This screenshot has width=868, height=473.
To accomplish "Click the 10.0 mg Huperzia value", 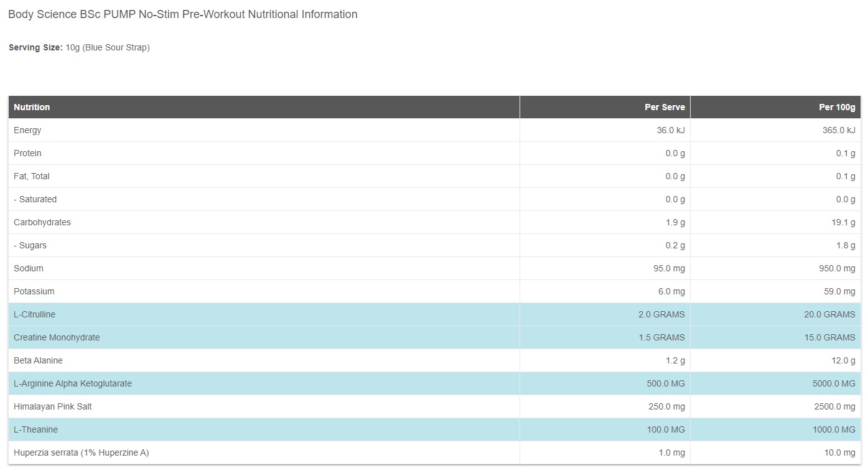I will pyautogui.click(x=840, y=452).
